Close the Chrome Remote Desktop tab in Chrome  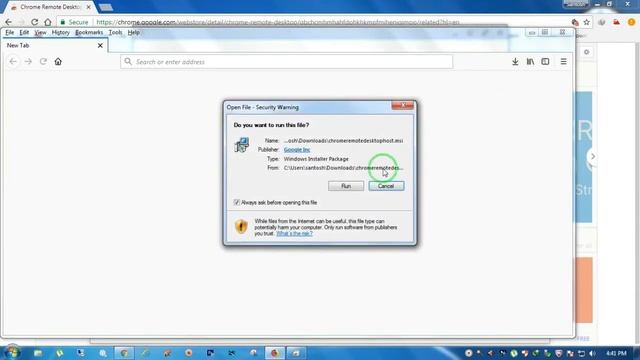tap(89, 7)
